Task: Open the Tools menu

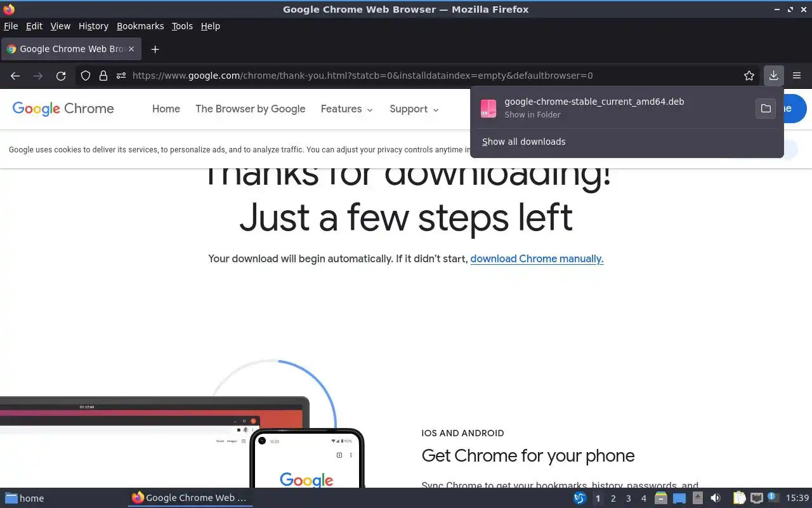Action: coord(182,26)
